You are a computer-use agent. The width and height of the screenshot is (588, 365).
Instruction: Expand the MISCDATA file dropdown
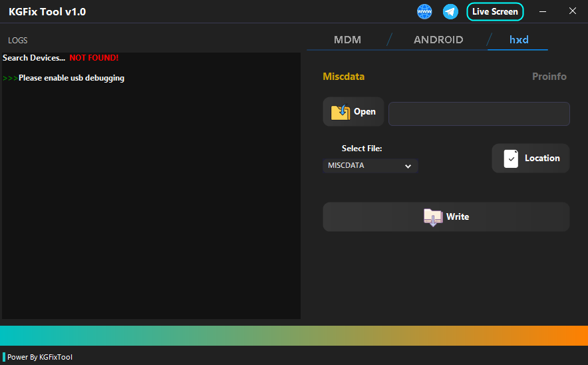pos(370,166)
